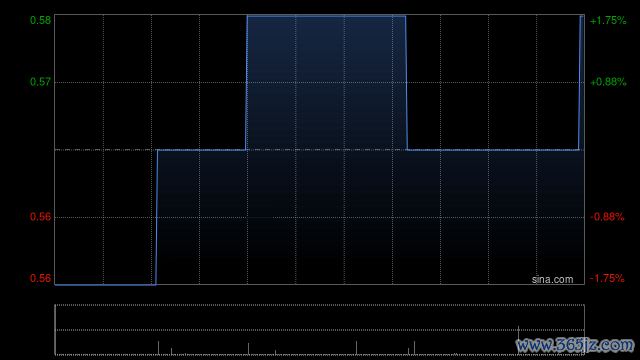Open the www.365jz.com watermark link
The width and height of the screenshot is (640, 360).
[x=575, y=345]
